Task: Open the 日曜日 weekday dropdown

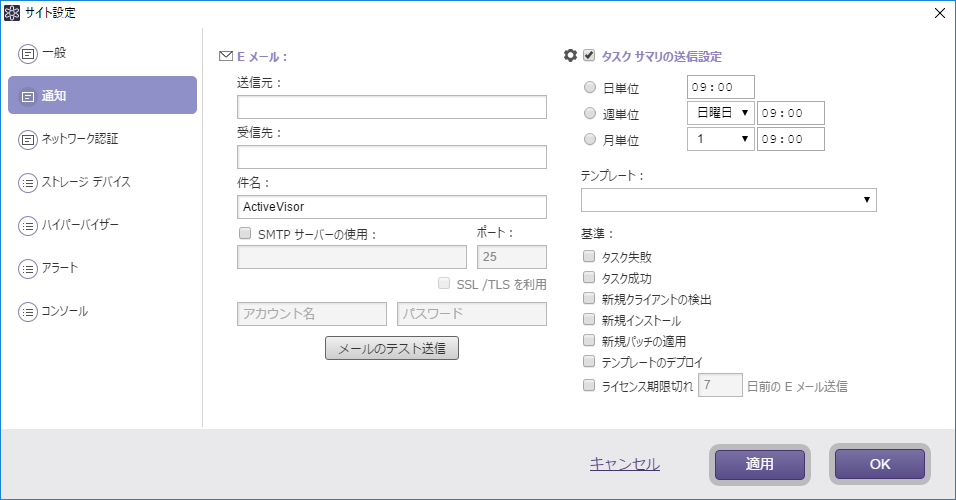Action: coord(720,113)
